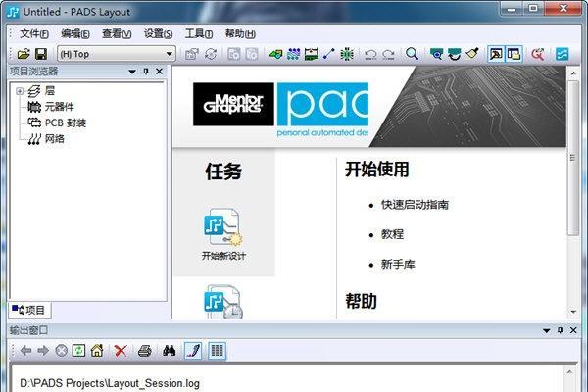Click the recent design clock icon
The height and width of the screenshot is (392, 588).
pyautogui.click(x=223, y=303)
